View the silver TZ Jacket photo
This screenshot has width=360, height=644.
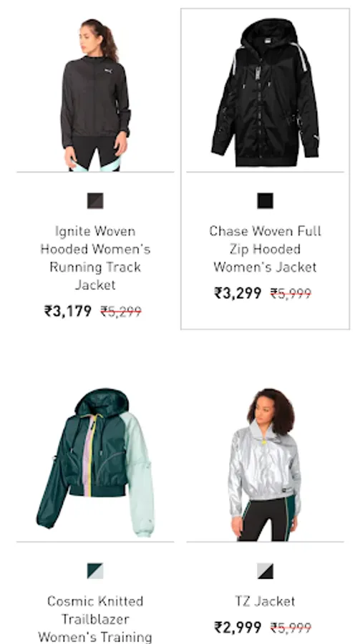tap(265, 464)
